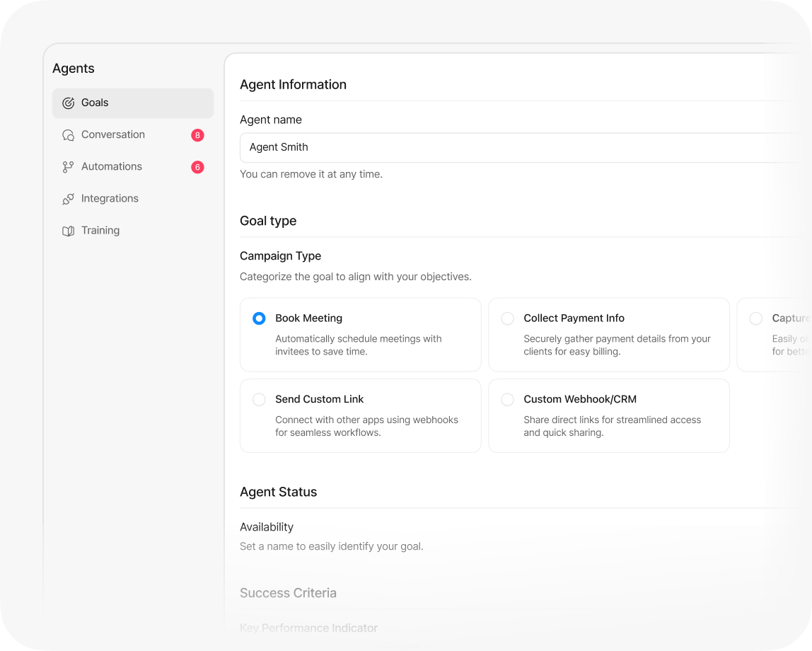The height and width of the screenshot is (651, 812).
Task: Open the Goals sidebar item
Action: tap(132, 103)
